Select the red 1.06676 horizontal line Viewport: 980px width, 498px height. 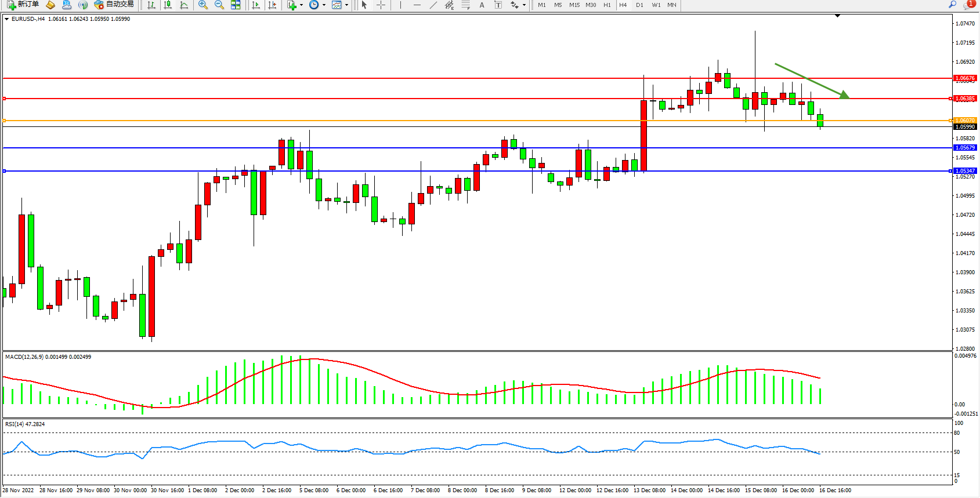(464, 78)
